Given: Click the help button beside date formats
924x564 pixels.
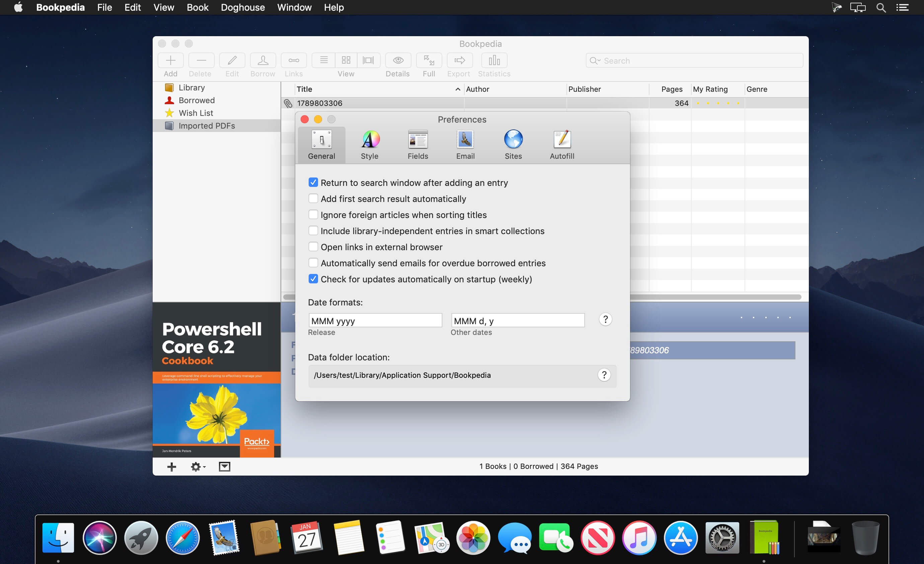Looking at the screenshot, I should click(605, 319).
